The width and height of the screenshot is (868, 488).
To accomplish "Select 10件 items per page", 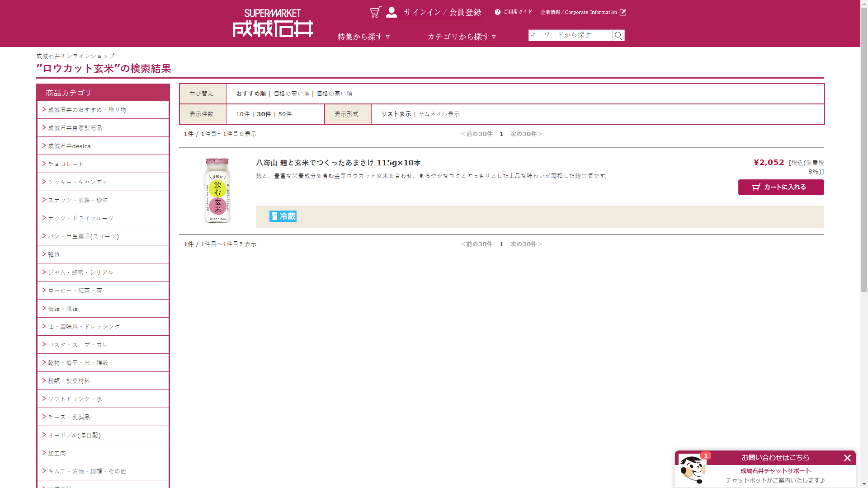I will (242, 114).
